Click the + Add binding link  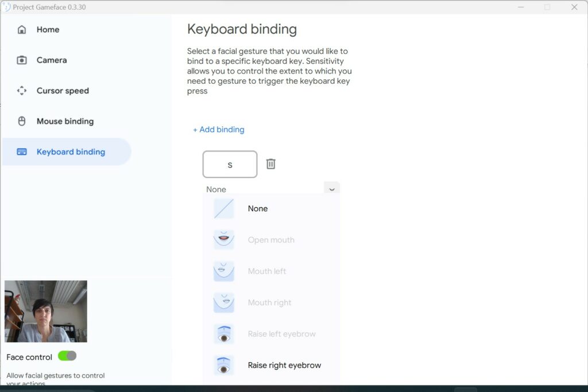[219, 130]
